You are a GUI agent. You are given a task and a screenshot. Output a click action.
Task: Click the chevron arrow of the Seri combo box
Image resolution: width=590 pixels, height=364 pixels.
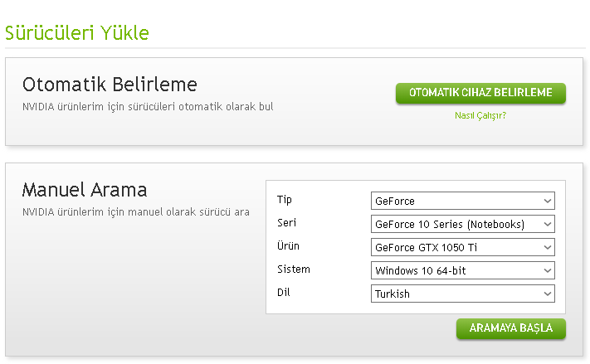pyautogui.click(x=547, y=224)
